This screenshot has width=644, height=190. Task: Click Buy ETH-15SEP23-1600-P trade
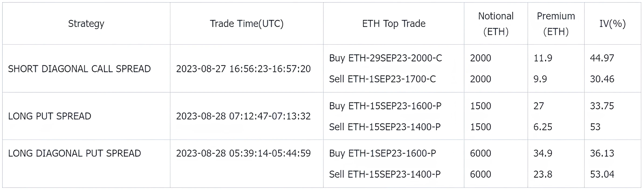(x=385, y=106)
